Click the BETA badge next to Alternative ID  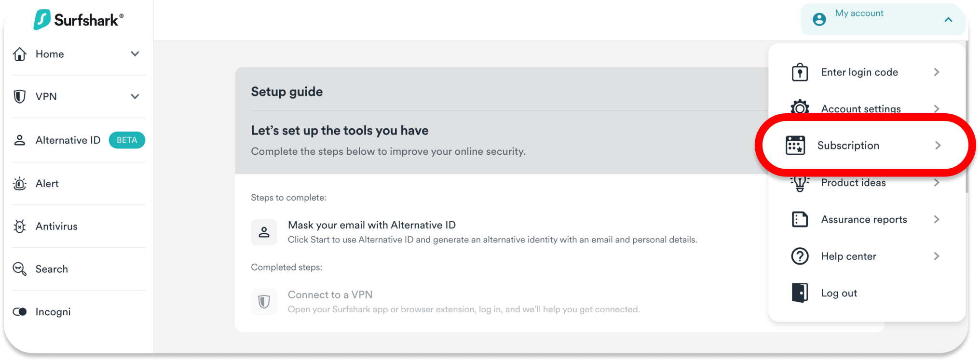click(x=127, y=140)
